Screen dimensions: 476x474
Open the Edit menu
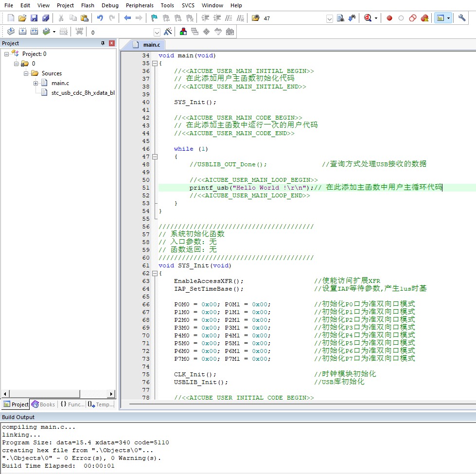click(x=25, y=5)
